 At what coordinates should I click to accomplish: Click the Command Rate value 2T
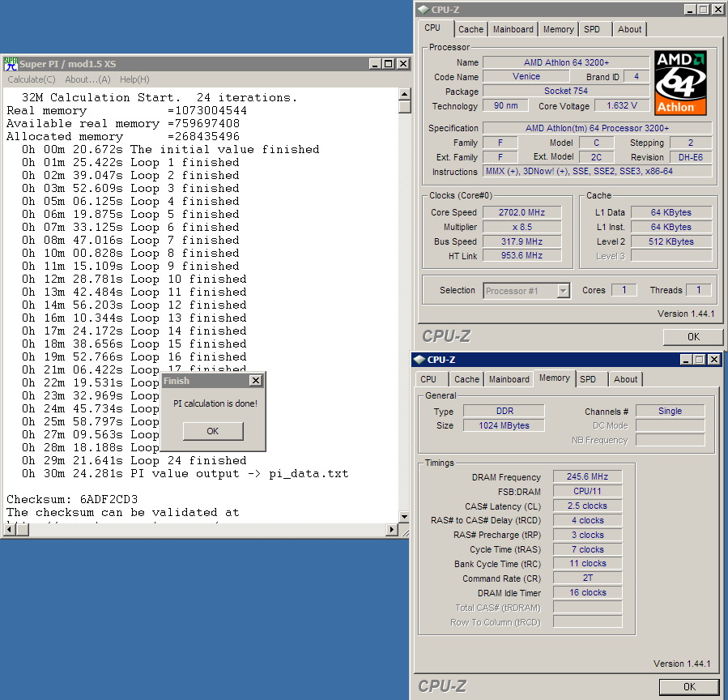(x=587, y=578)
